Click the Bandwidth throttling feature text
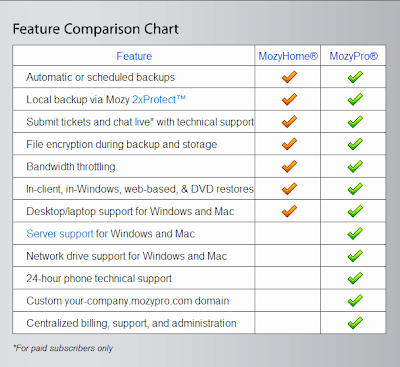Viewport: 400px width, 367px height. pos(71,166)
